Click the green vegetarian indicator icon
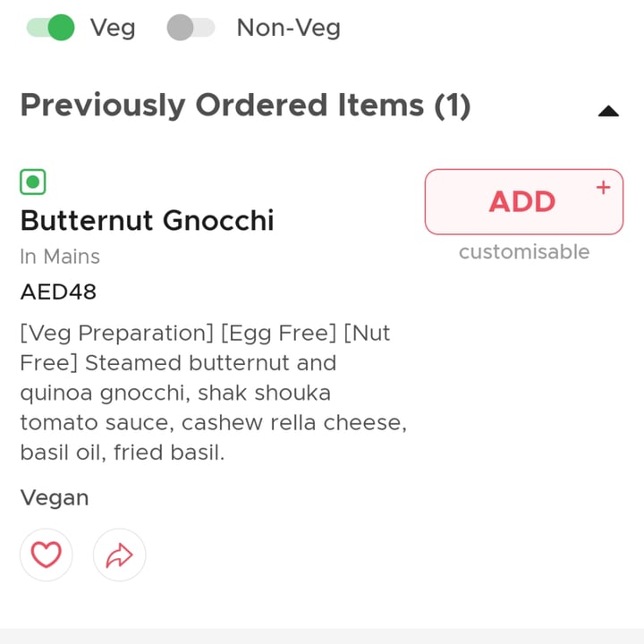 33,182
